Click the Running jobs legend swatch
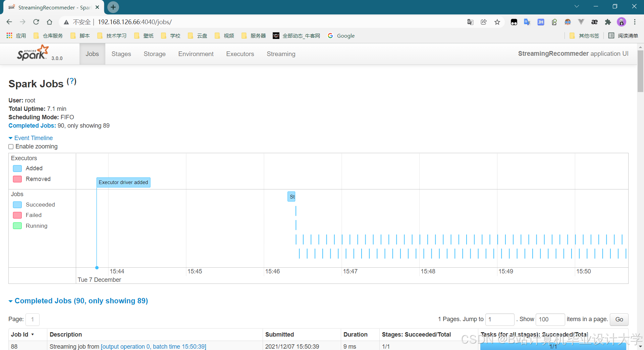 click(17, 226)
